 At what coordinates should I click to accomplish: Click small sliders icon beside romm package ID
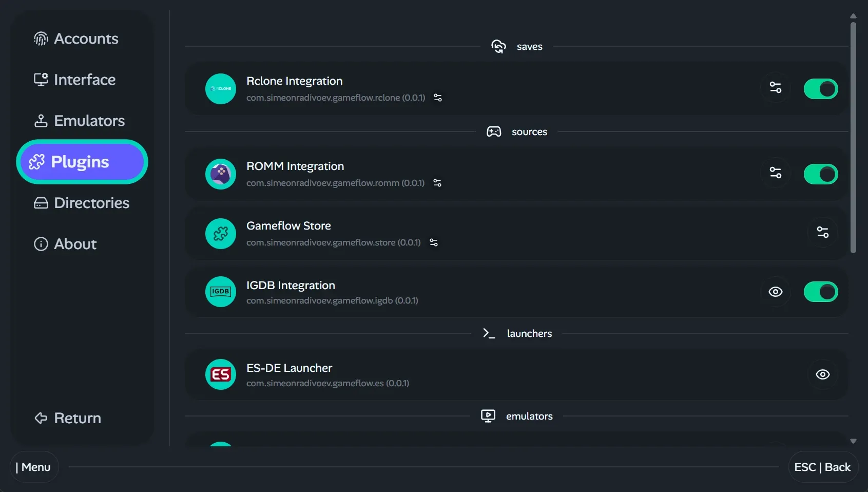click(437, 183)
